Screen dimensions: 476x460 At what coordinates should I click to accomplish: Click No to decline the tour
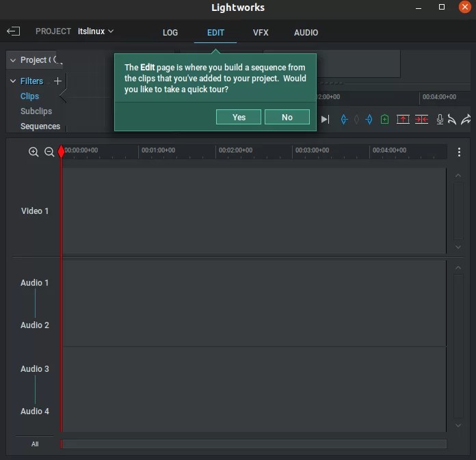[x=287, y=117]
